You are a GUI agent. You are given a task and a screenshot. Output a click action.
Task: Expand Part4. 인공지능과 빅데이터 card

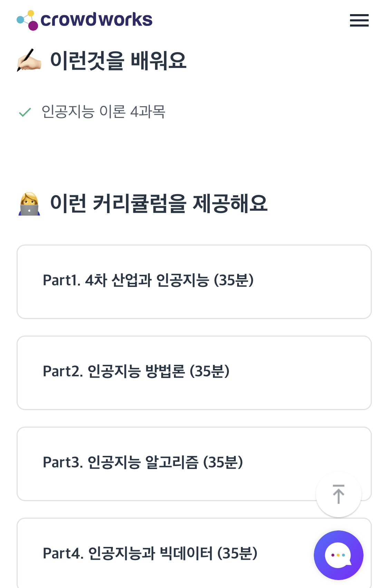194,553
